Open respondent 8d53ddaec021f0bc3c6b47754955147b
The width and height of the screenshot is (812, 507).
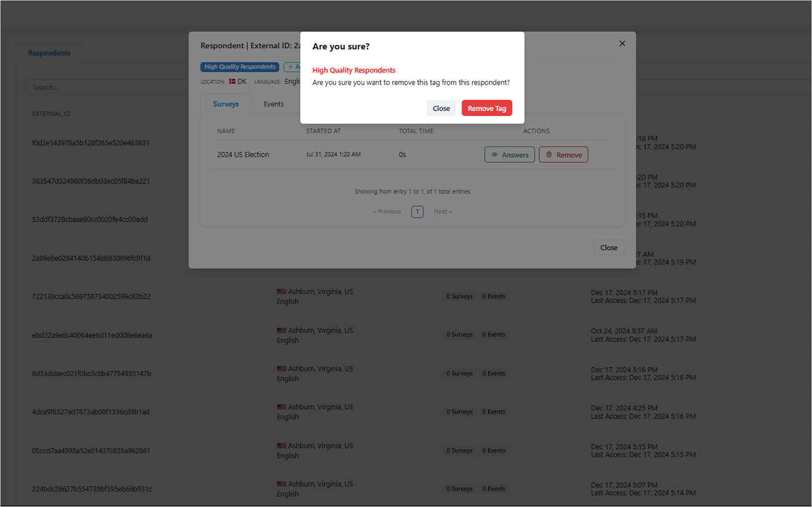[92, 373]
